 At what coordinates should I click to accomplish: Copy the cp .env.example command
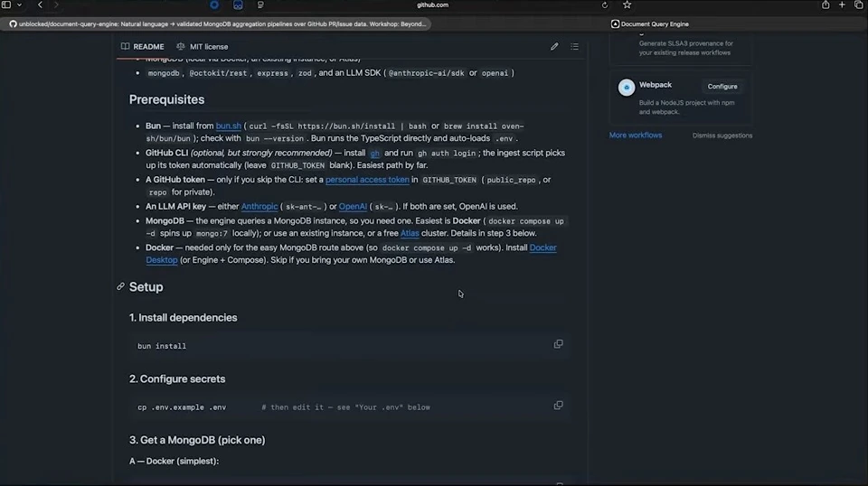558,406
